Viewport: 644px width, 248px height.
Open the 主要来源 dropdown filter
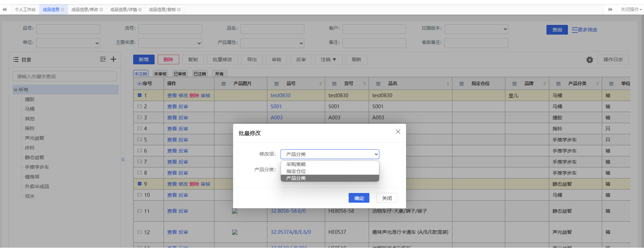click(170, 43)
